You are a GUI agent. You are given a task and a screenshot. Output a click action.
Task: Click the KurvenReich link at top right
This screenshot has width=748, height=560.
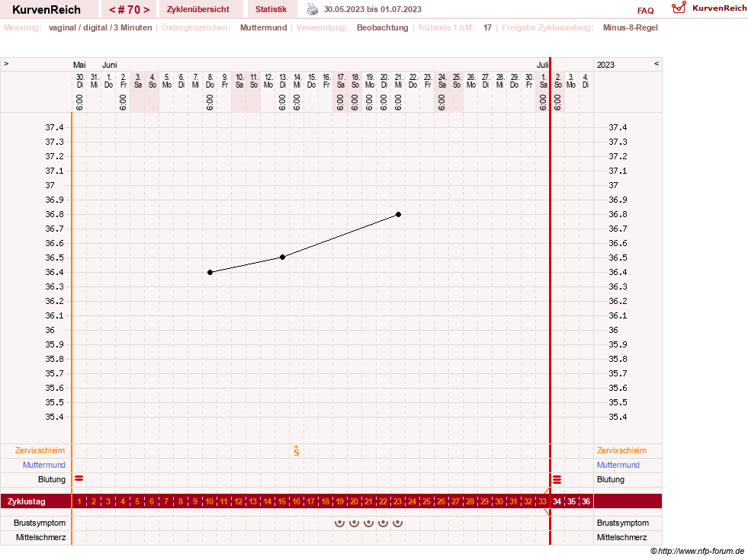[719, 8]
